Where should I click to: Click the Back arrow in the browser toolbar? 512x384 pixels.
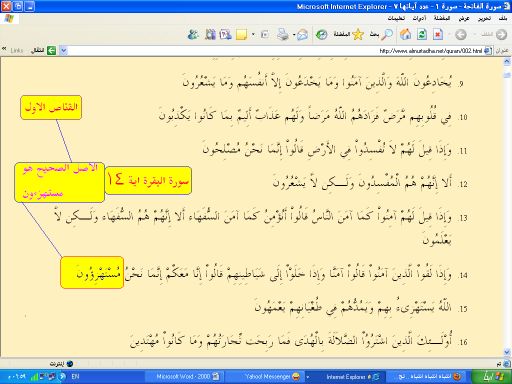[x=501, y=34]
